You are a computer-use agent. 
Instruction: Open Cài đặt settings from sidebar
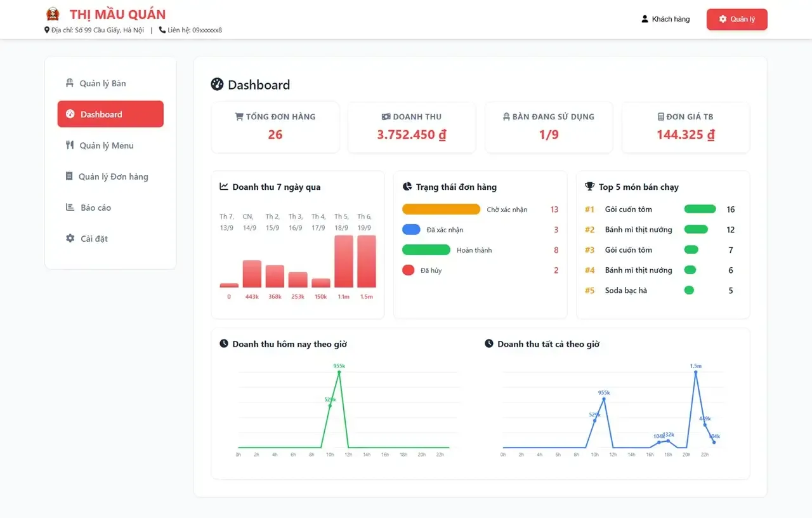(x=94, y=239)
